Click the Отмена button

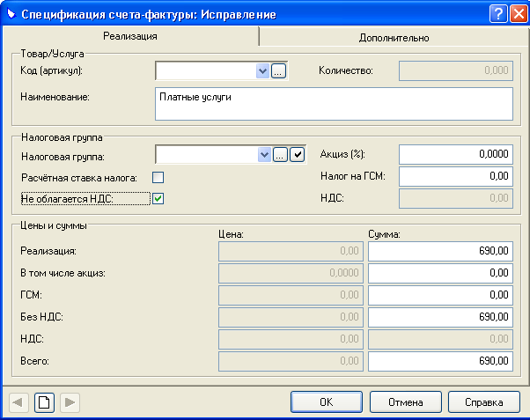[406, 402]
